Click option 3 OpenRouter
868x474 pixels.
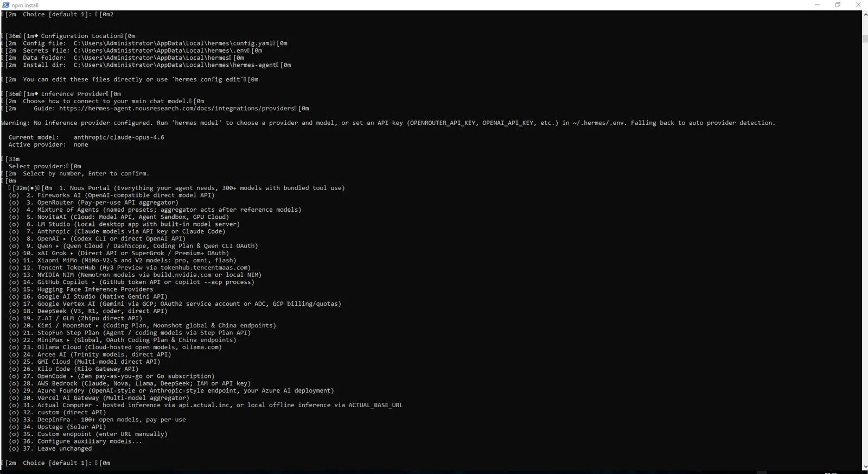point(93,203)
